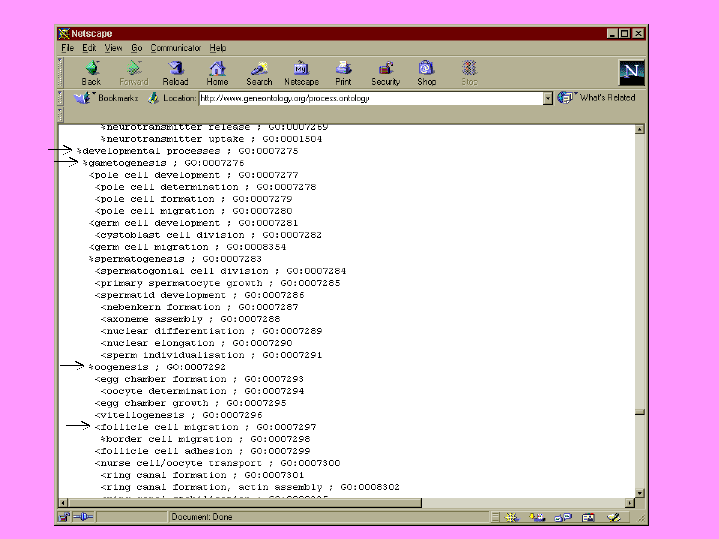Open the Communicator menu
Screen dimensions: 719x539
coord(176,48)
